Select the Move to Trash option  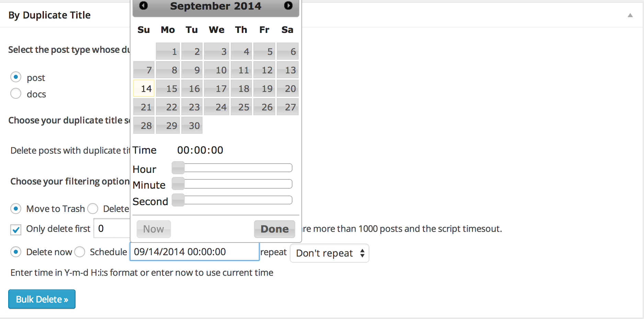[16, 209]
